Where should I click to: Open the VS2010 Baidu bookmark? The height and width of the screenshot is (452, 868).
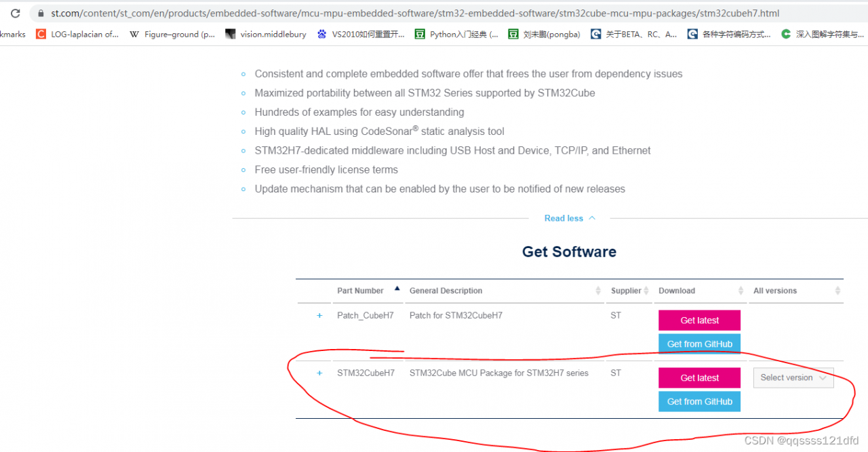[361, 34]
